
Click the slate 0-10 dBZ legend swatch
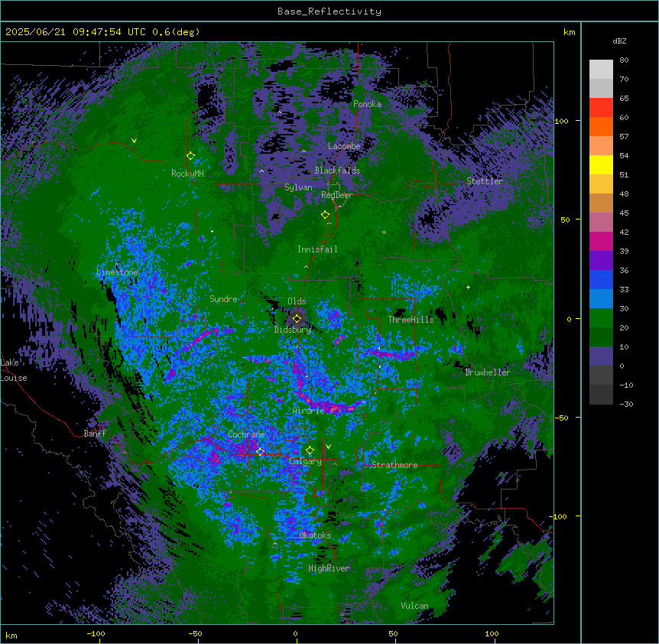click(x=601, y=356)
